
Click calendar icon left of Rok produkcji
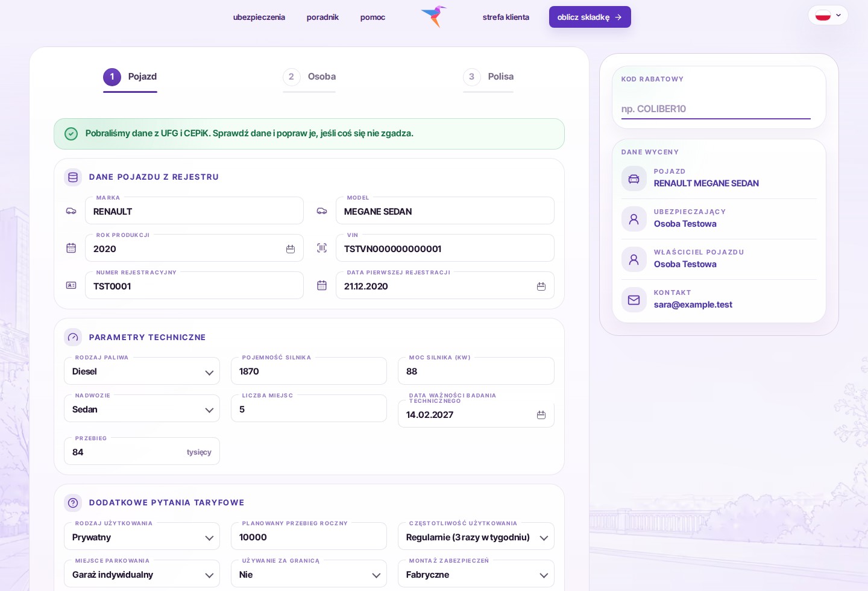(x=71, y=248)
